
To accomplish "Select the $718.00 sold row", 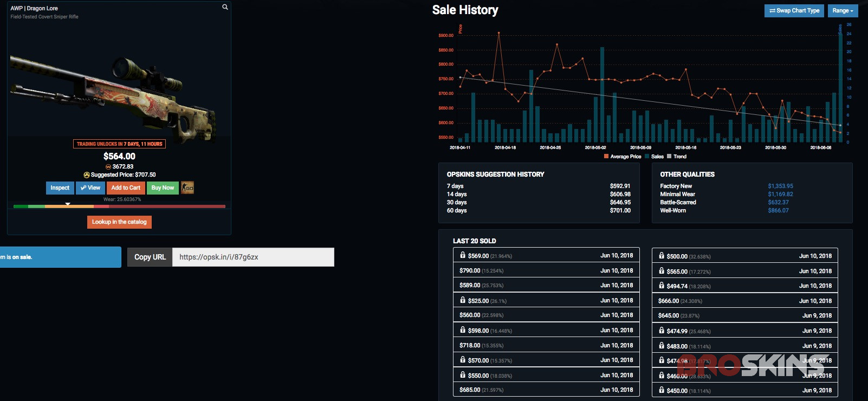I will point(546,345).
